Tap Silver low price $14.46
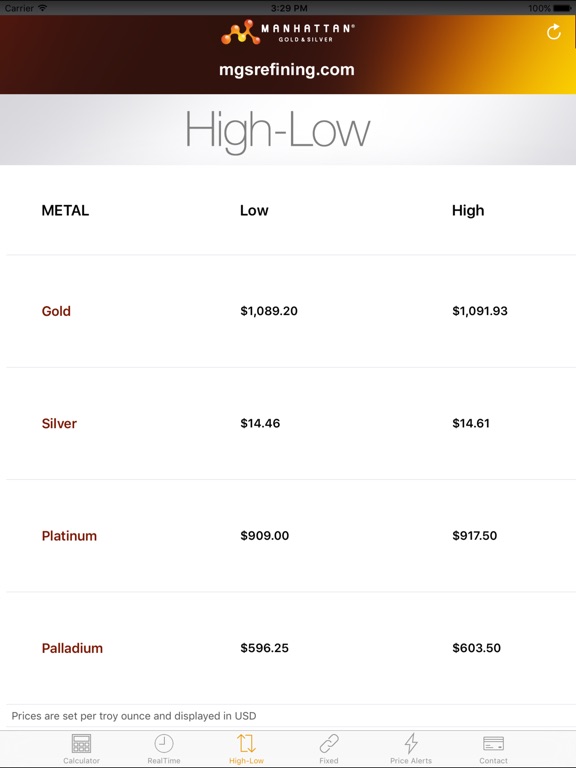The width and height of the screenshot is (576, 768). pyautogui.click(x=260, y=423)
